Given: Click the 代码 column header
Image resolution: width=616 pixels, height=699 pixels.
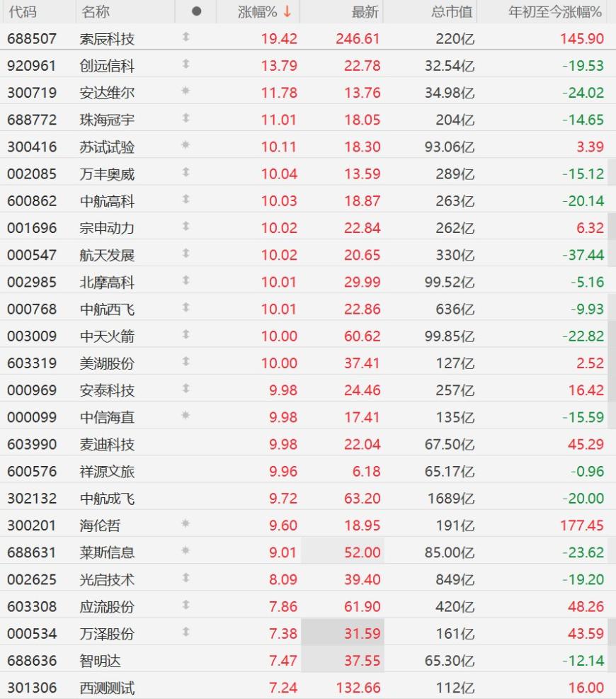Looking at the screenshot, I should coord(22,12).
